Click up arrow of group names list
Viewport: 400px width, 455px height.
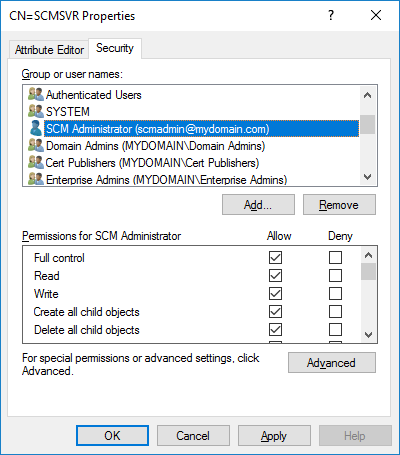pos(368,95)
